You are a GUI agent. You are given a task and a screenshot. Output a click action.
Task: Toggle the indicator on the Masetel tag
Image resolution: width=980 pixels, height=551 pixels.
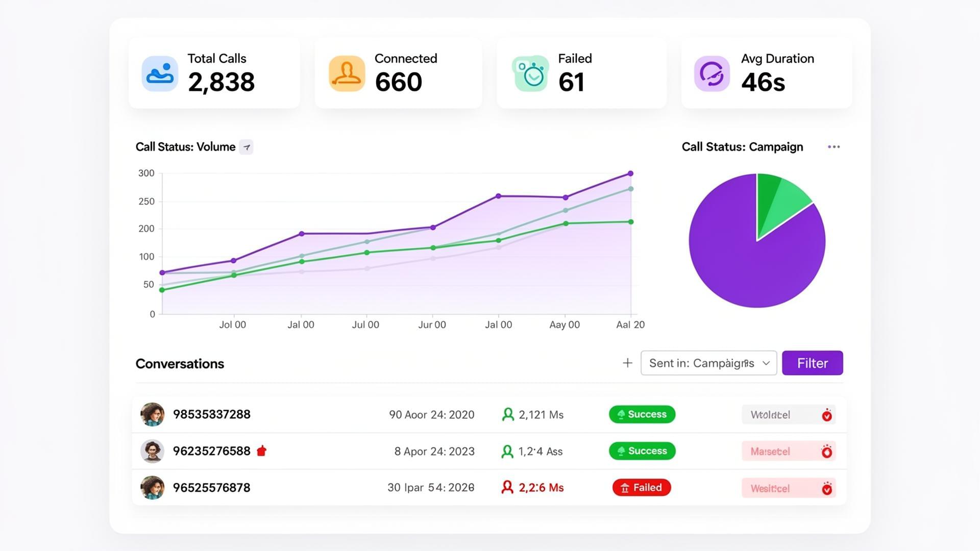pos(827,451)
